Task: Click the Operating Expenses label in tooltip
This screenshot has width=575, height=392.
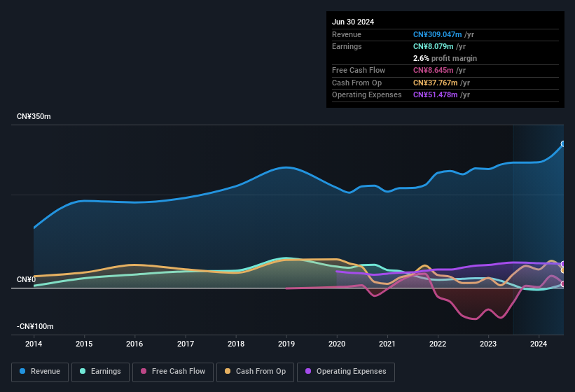Action: pos(367,95)
